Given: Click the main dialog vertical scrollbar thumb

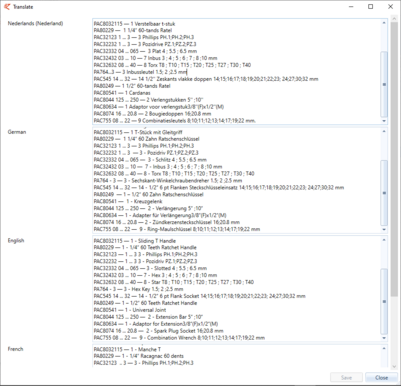Looking at the screenshot, I should 394,159.
